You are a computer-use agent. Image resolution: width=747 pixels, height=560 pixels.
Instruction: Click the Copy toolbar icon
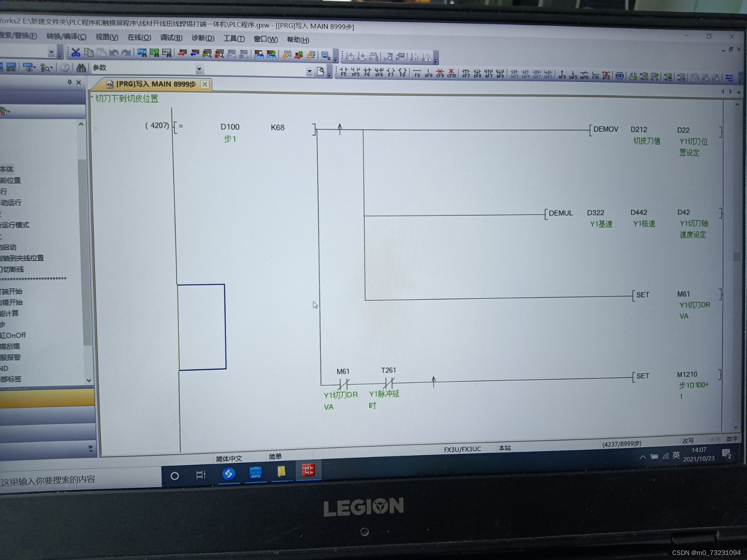(89, 52)
